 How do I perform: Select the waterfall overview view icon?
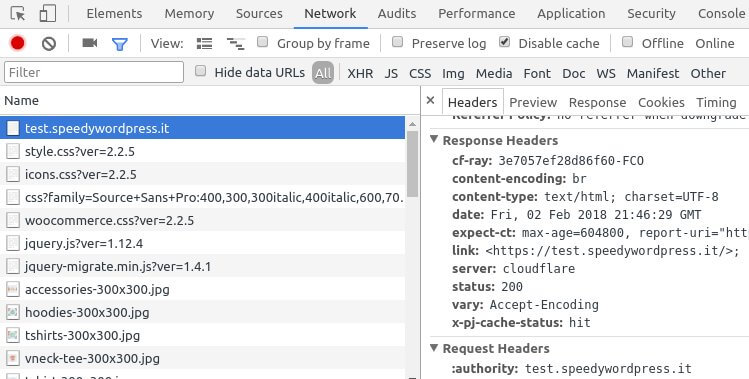pyautogui.click(x=235, y=44)
